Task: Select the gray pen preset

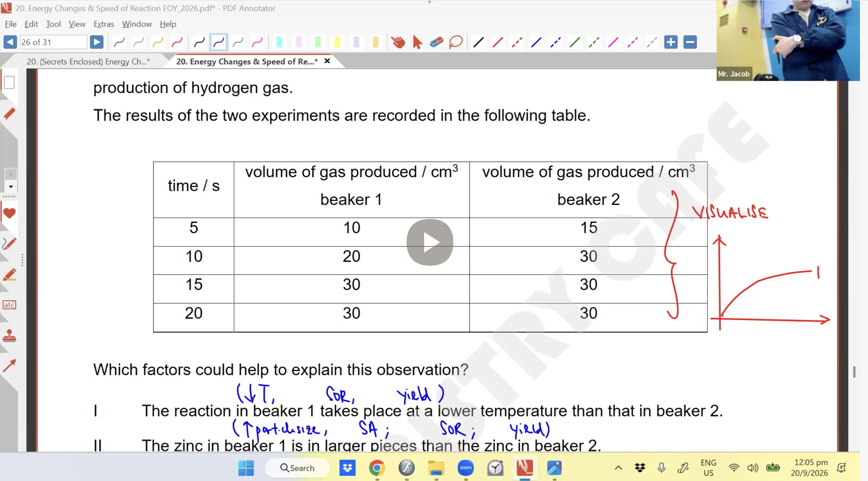Action: pos(139,42)
